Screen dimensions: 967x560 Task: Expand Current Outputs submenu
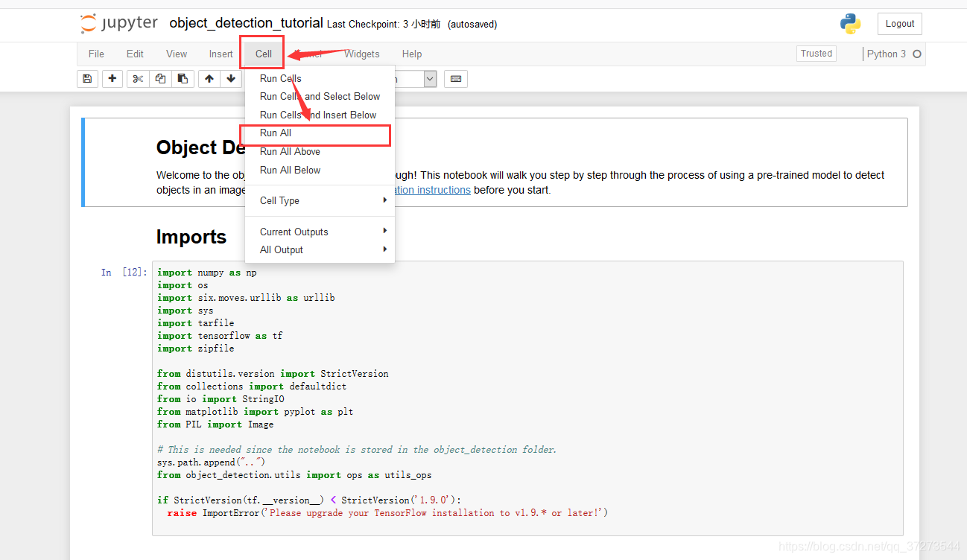click(320, 232)
